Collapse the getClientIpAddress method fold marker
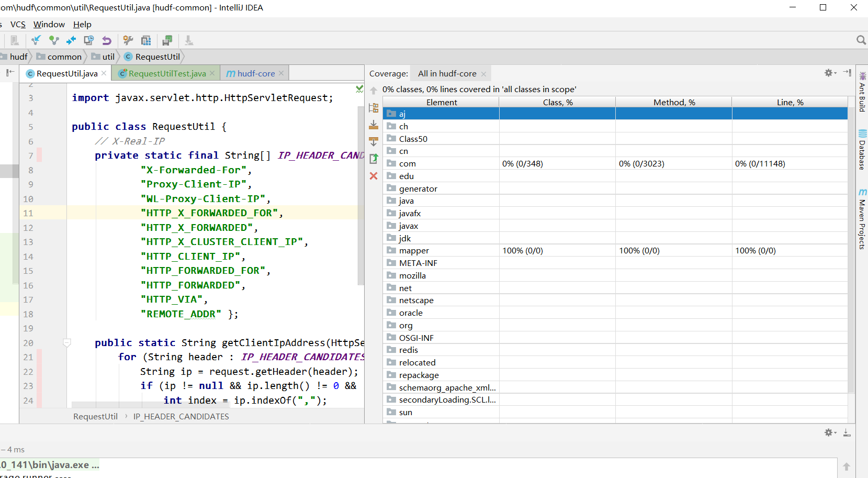Image resolution: width=868 pixels, height=478 pixels. click(x=67, y=343)
